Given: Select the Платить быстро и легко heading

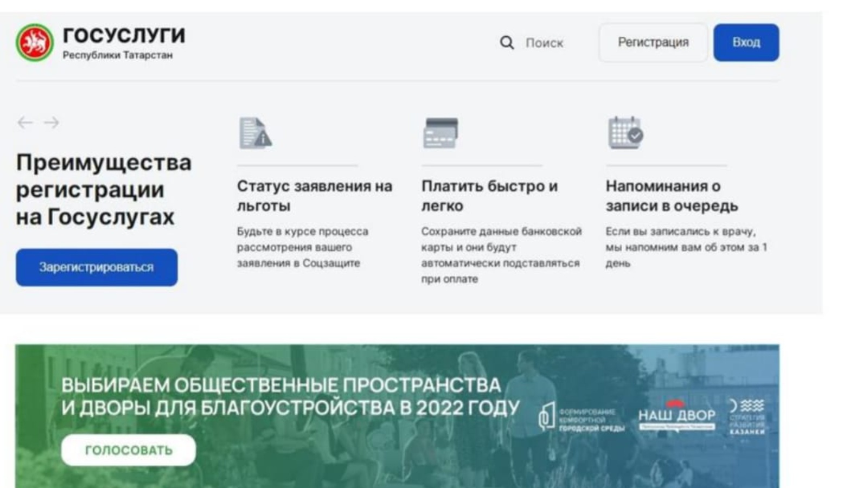Looking at the screenshot, I should point(489,196).
